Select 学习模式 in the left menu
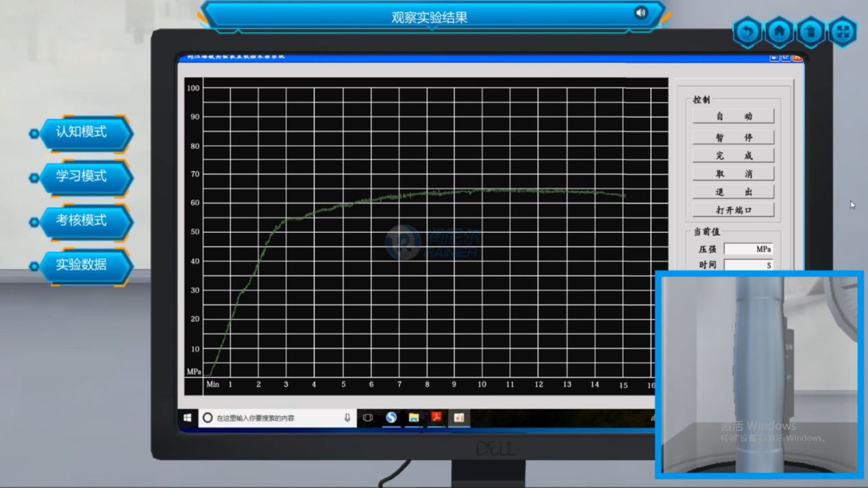 (82, 177)
